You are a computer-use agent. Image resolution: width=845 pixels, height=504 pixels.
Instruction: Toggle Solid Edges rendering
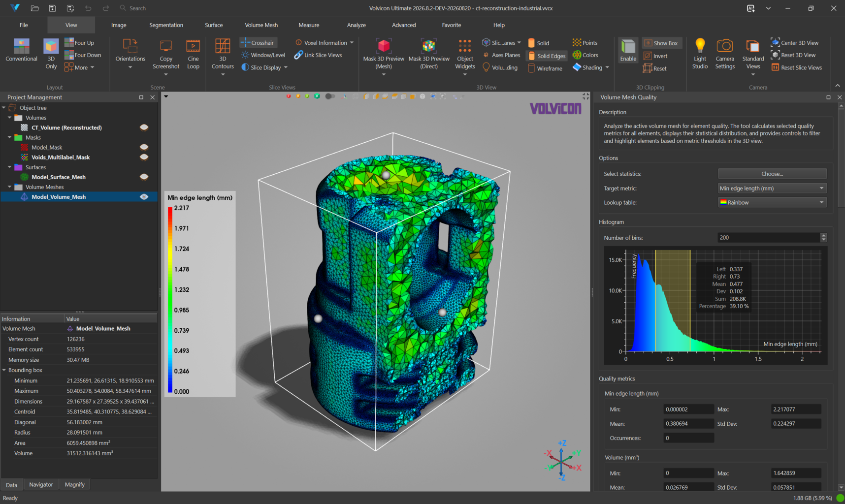pos(547,56)
